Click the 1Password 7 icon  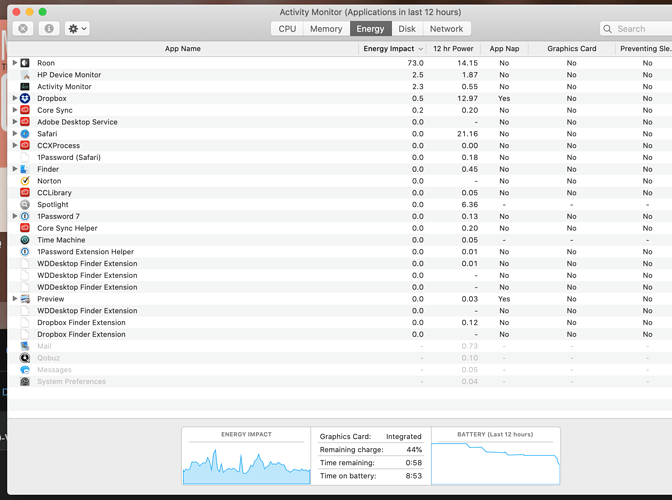click(x=25, y=216)
